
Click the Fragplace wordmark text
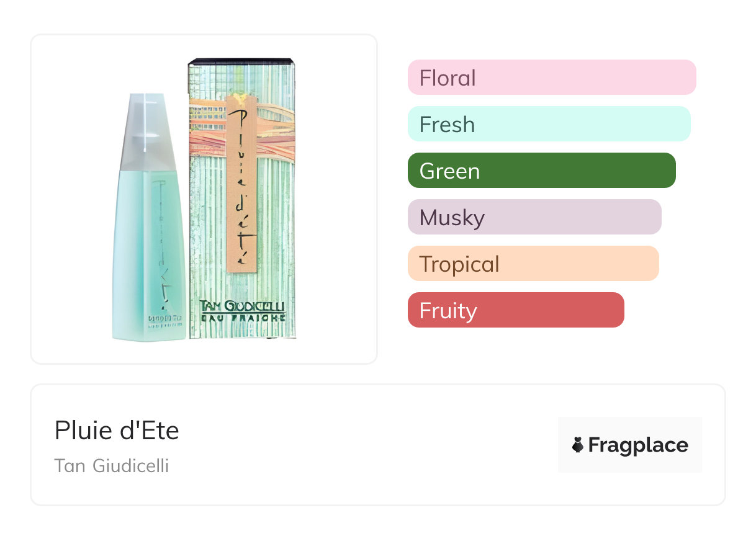[x=638, y=445]
